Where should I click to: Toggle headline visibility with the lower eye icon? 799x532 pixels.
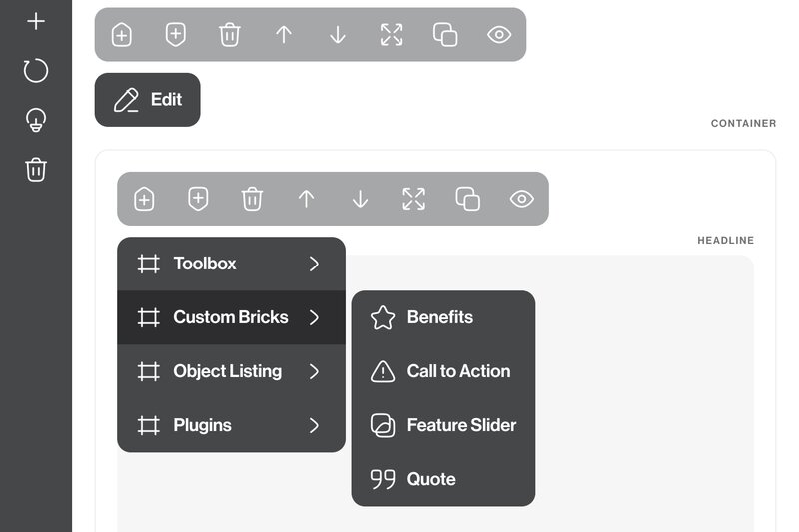click(521, 199)
